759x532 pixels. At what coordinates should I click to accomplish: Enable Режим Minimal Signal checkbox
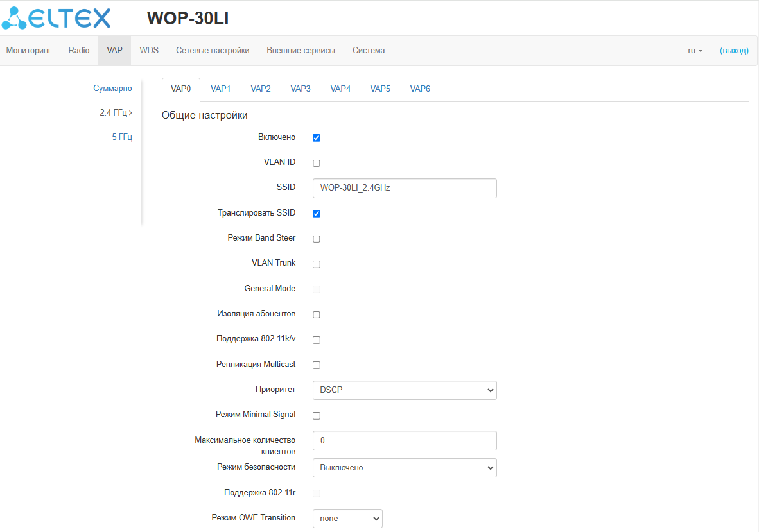click(x=317, y=415)
